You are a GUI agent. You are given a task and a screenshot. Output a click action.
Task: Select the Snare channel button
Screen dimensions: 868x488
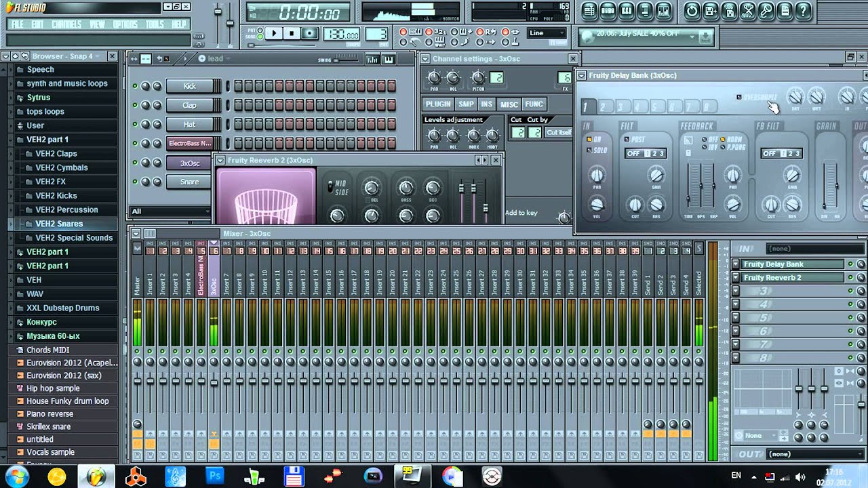click(x=190, y=182)
